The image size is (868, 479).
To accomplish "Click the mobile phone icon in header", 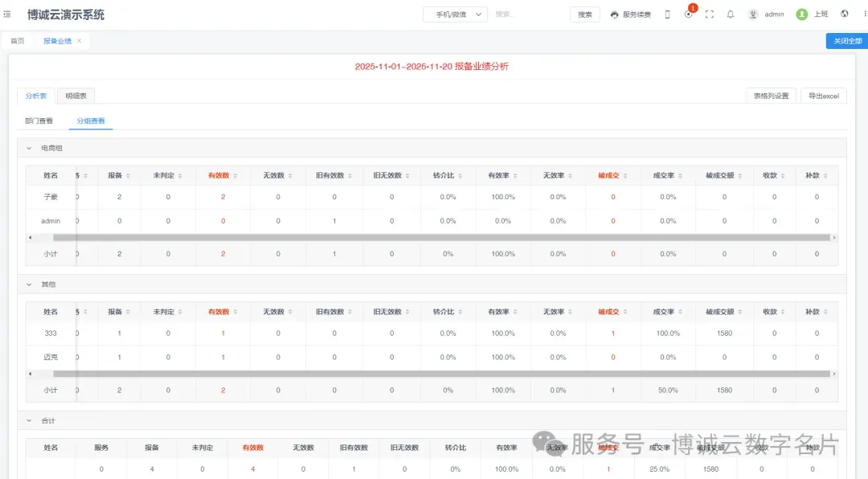I will (668, 14).
